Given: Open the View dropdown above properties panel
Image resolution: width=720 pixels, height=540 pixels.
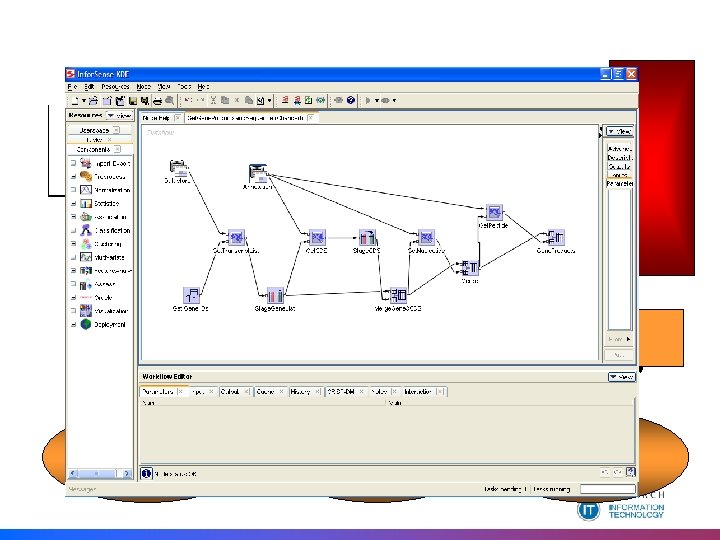Looking at the screenshot, I should point(619,131).
